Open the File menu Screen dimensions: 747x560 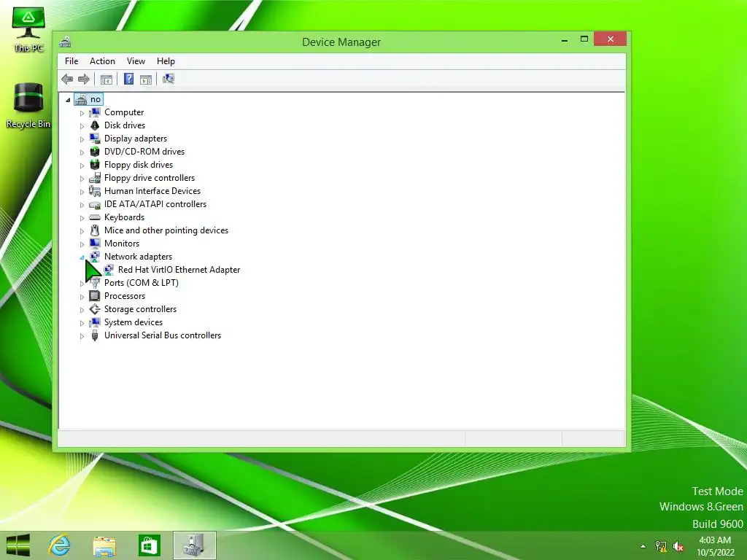(x=71, y=61)
